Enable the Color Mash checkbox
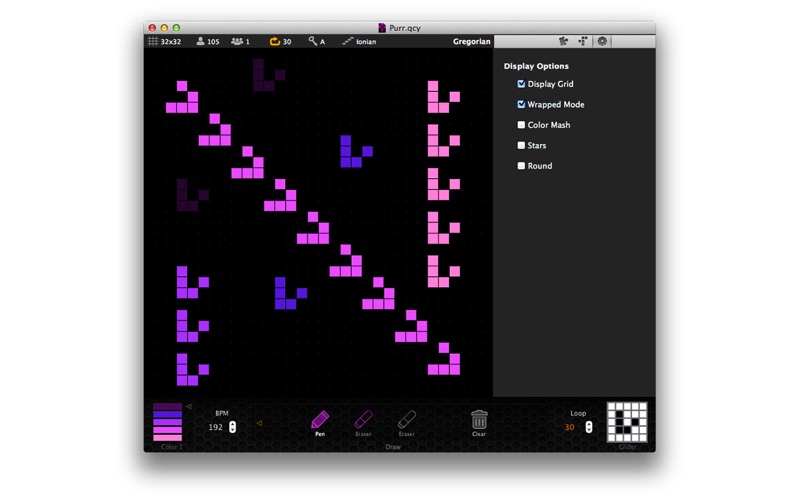This screenshot has height=500, width=800. 521,124
